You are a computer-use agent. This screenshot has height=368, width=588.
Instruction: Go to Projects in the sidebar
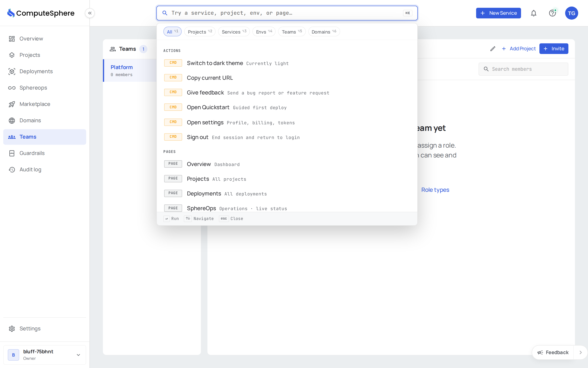[45, 55]
